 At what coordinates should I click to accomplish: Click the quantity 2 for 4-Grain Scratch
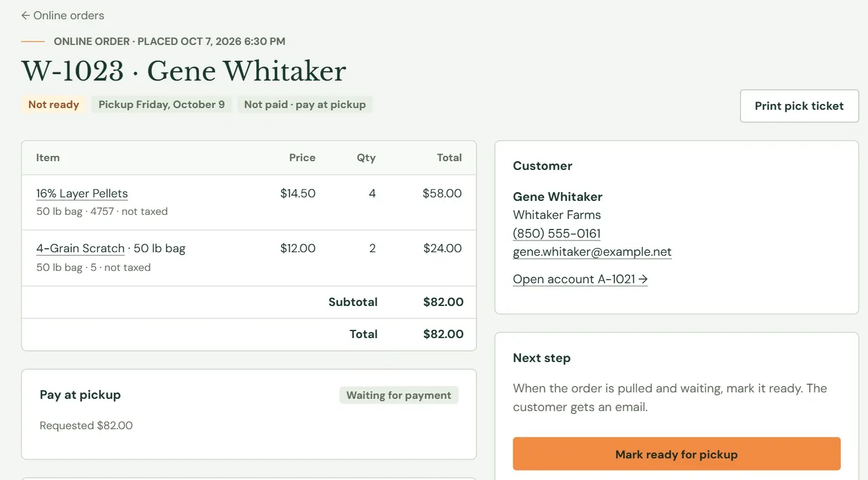pos(372,248)
